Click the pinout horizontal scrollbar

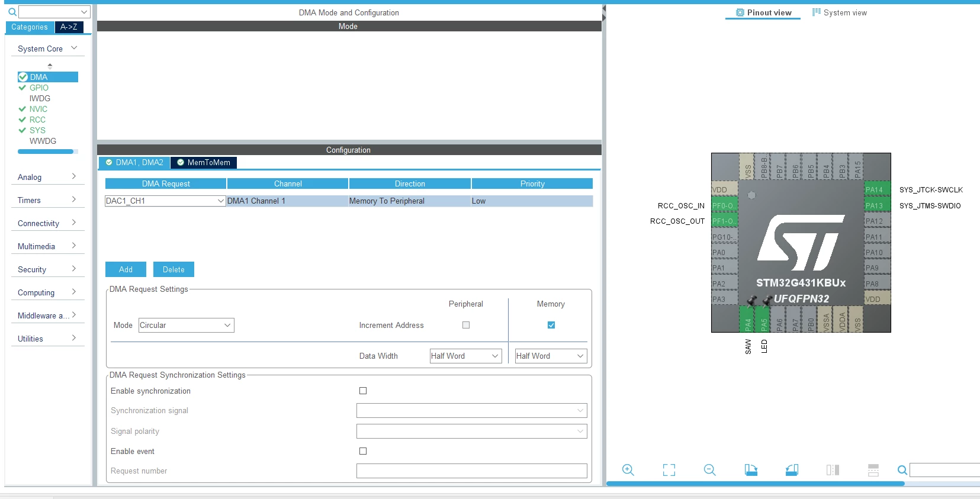pos(756,484)
